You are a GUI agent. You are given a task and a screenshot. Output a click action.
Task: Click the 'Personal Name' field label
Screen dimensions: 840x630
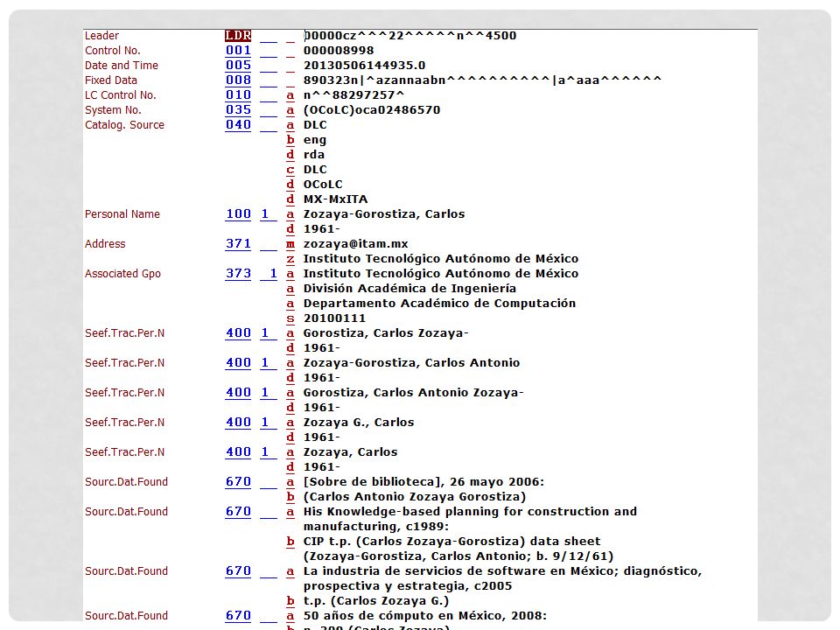122,214
